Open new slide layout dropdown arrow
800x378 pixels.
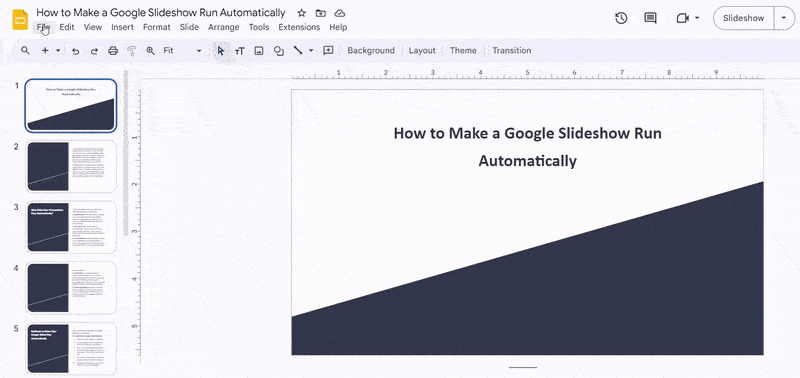[58, 51]
